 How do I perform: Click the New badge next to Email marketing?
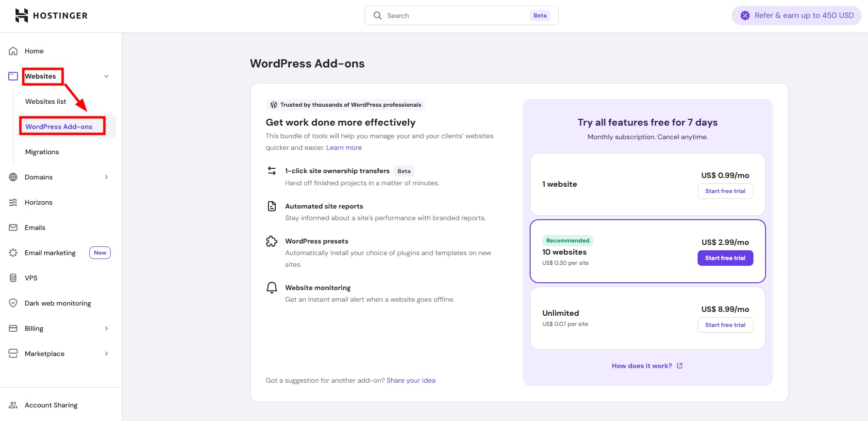pyautogui.click(x=100, y=253)
